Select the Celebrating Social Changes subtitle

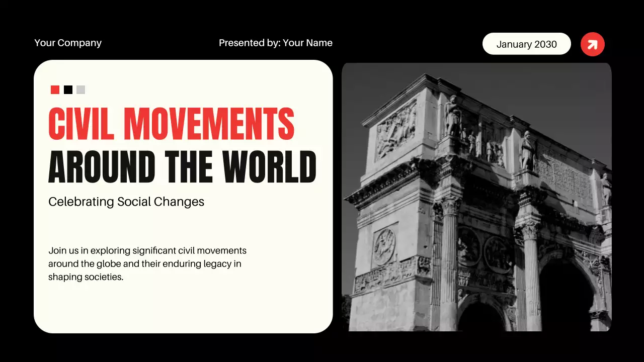click(x=126, y=202)
